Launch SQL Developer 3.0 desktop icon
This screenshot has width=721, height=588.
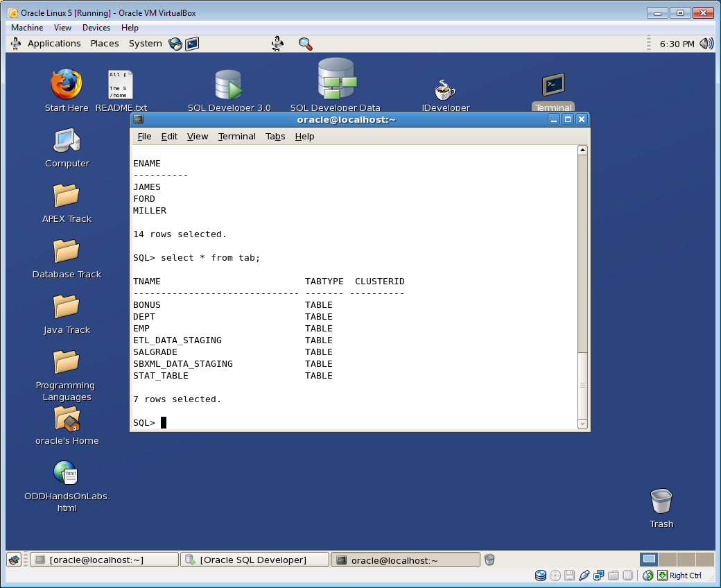point(229,85)
